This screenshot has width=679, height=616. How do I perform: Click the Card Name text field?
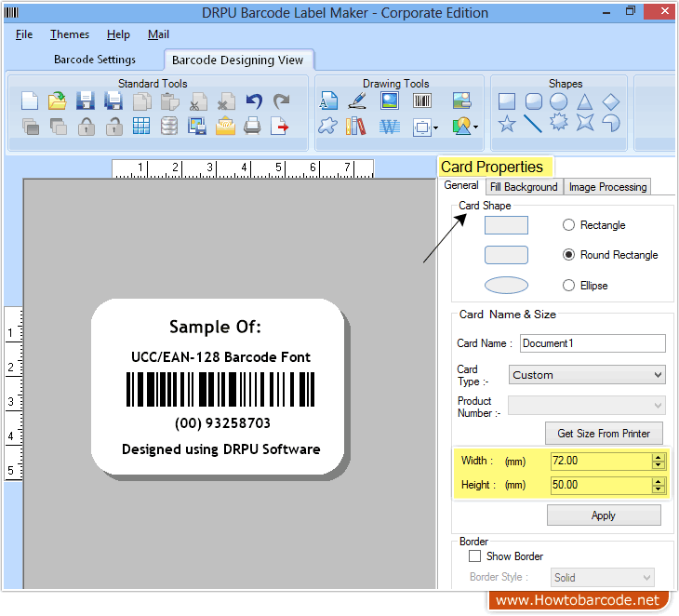coord(592,343)
